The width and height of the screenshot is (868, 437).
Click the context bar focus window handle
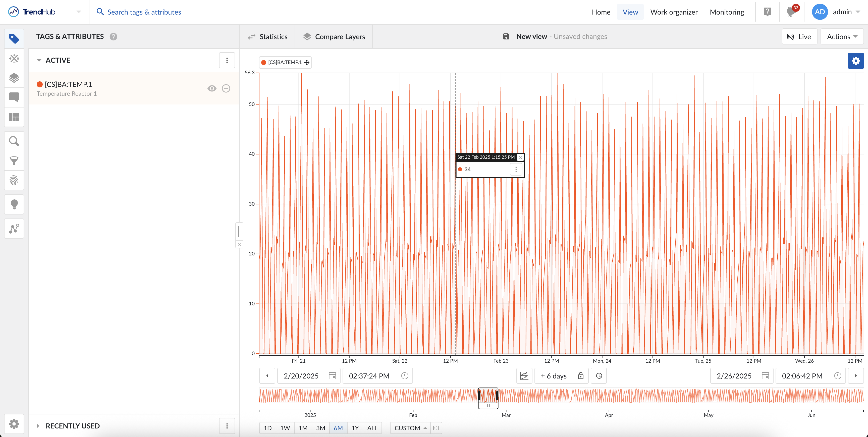pos(488,406)
